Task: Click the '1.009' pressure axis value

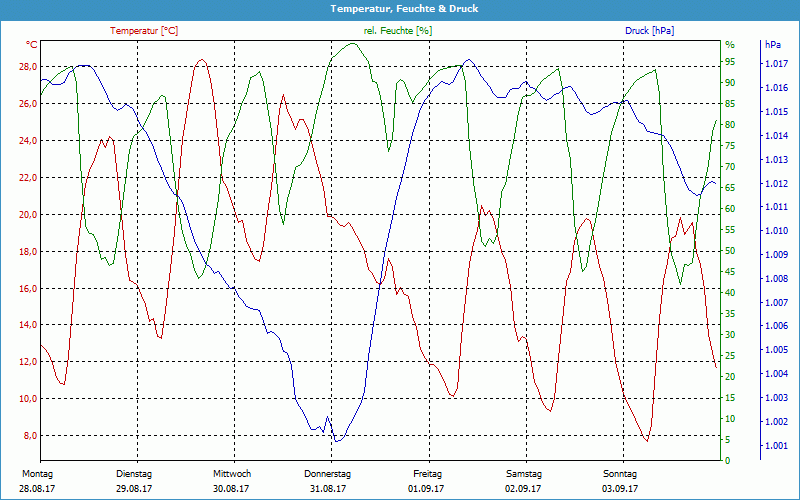Action: [x=777, y=255]
